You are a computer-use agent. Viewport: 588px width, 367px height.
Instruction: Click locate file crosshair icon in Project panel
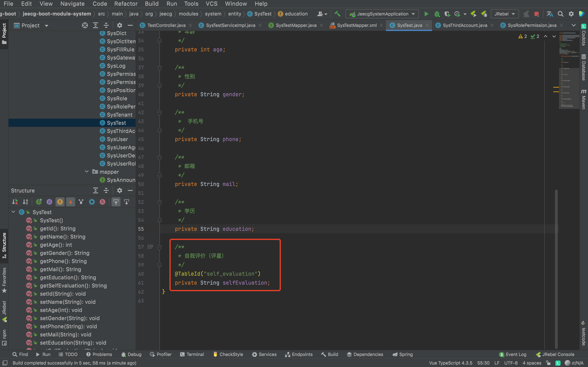click(x=85, y=25)
